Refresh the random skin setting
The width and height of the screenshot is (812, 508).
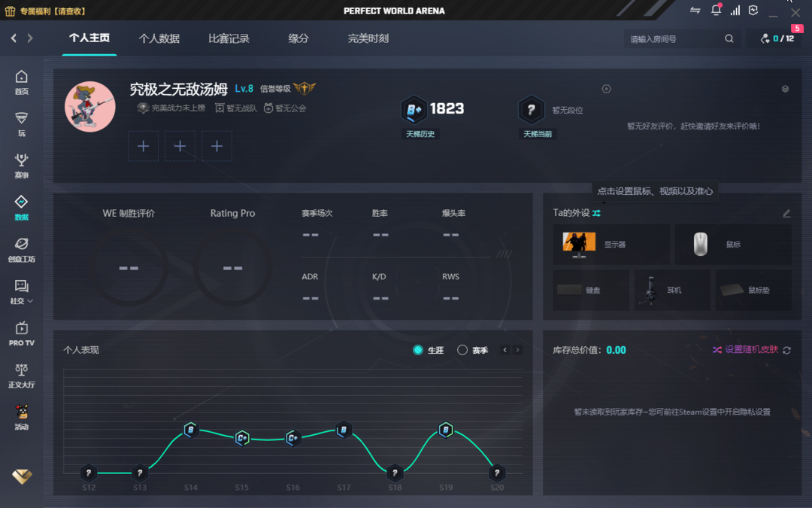click(x=786, y=350)
